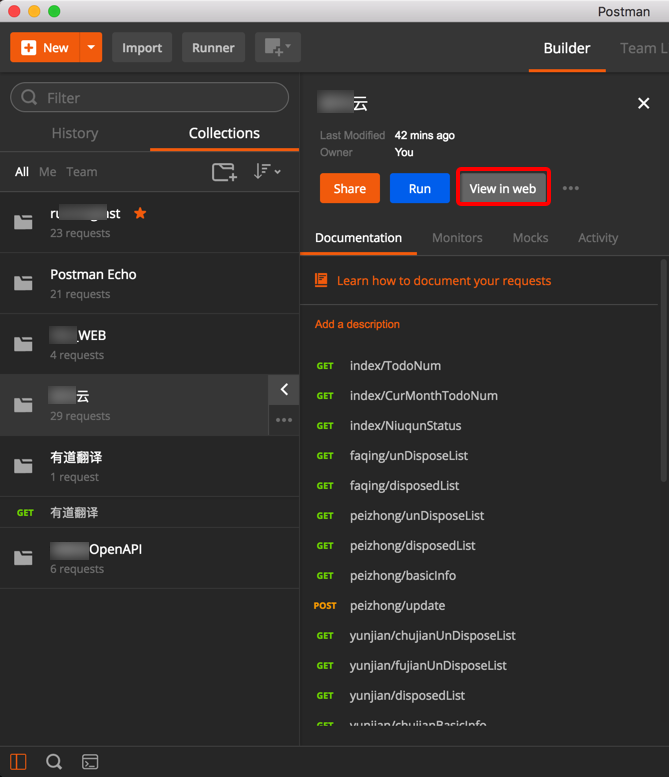669x778 pixels.
Task: Open the POST peizhong/update request
Action: click(x=398, y=606)
